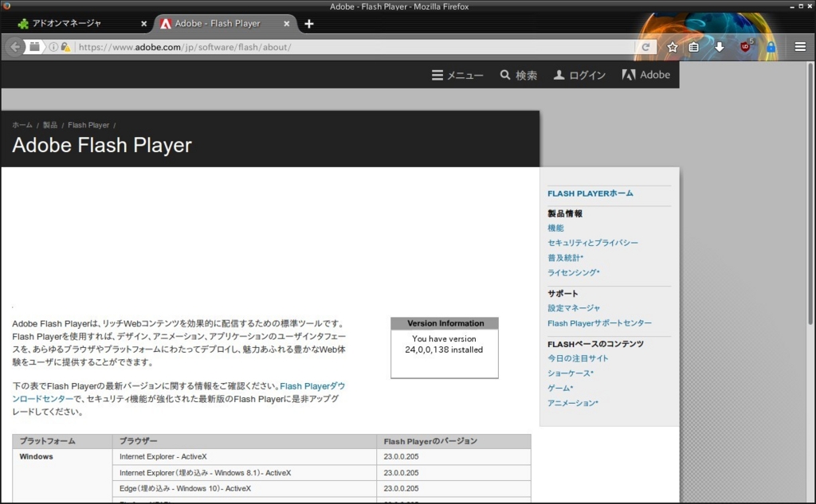Click the Version Information box header
Screen dimensions: 816x504
(x=445, y=323)
